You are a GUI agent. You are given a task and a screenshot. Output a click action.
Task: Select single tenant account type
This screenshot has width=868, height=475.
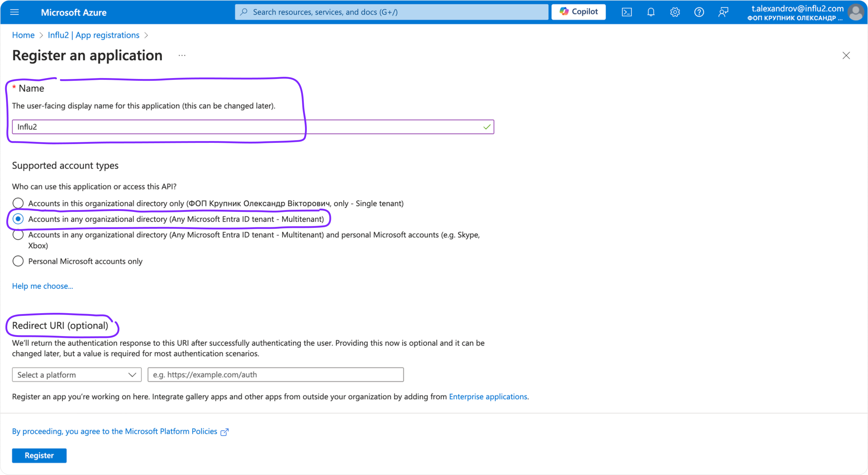point(18,203)
